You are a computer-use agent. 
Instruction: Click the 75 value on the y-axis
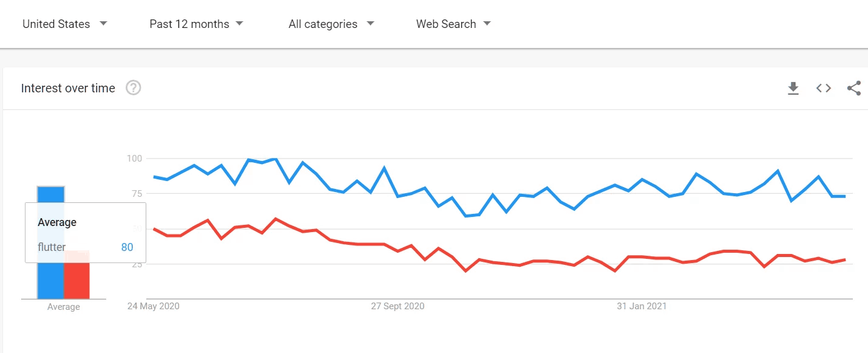pos(137,194)
